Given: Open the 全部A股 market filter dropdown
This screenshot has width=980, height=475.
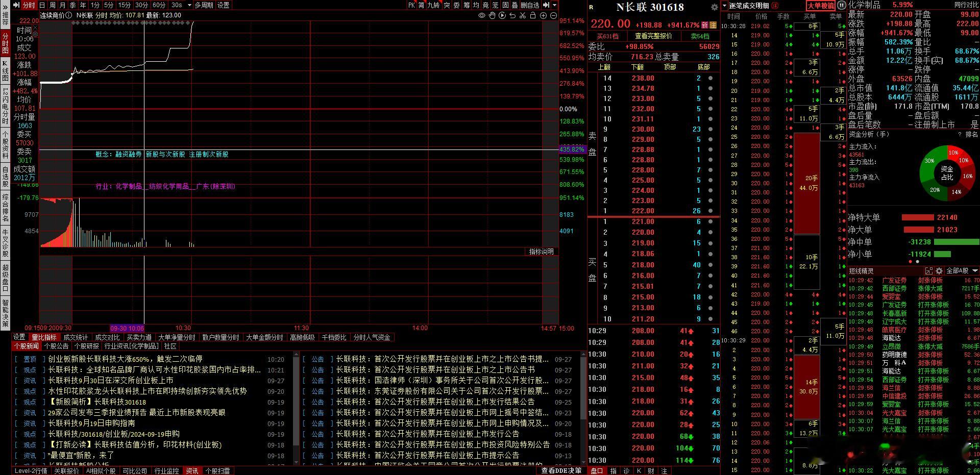Looking at the screenshot, I should (x=962, y=271).
